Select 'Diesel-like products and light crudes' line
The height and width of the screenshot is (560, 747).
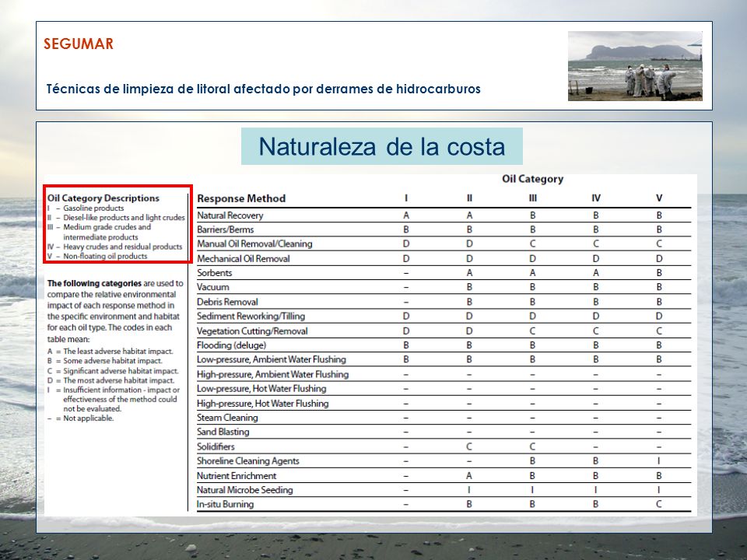click(x=124, y=218)
